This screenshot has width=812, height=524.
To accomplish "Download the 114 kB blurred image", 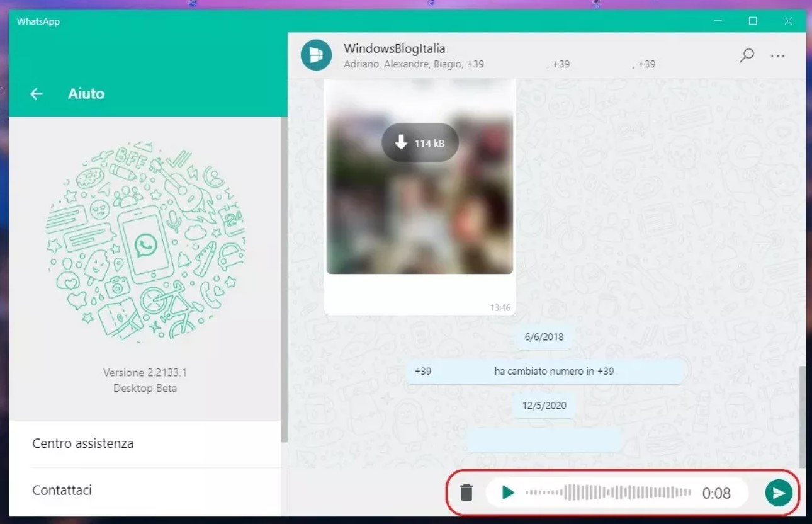I will [420, 144].
